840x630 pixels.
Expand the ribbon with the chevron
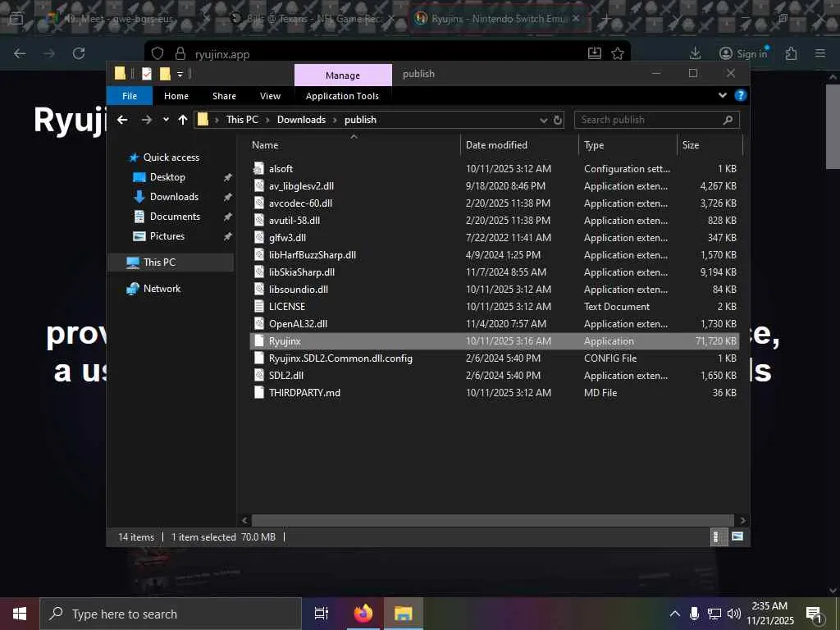[723, 95]
